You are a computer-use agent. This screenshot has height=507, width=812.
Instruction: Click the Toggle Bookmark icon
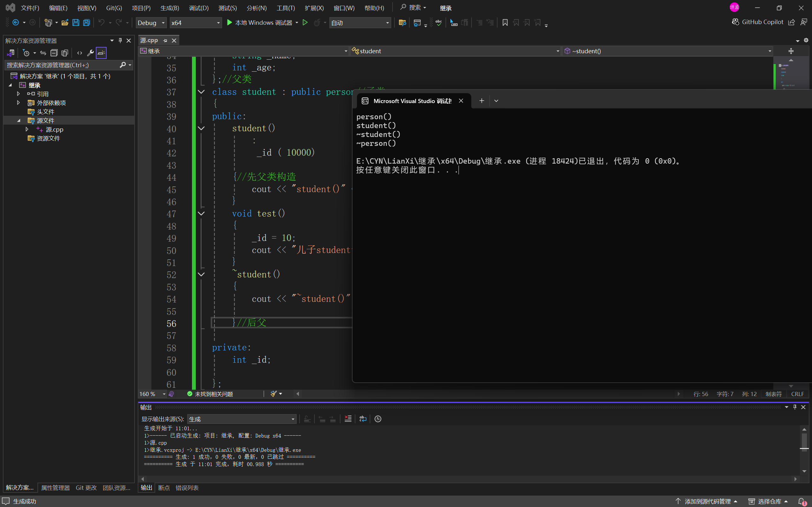(x=505, y=23)
